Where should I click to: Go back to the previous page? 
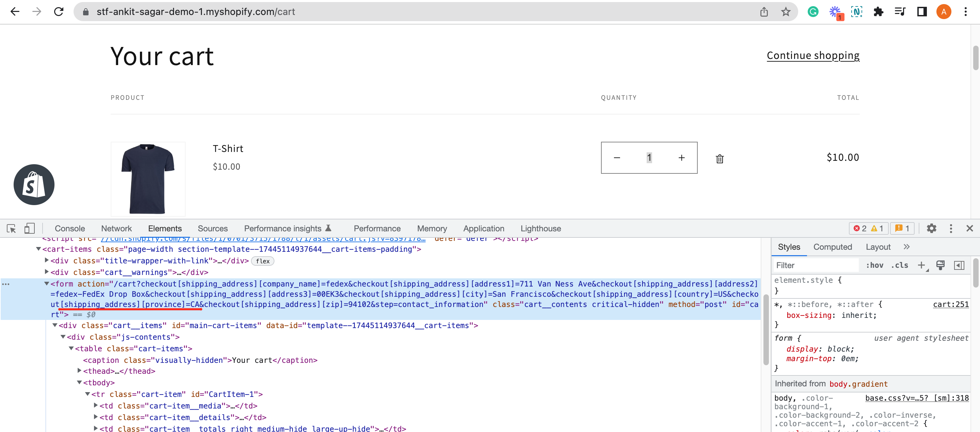point(15,12)
